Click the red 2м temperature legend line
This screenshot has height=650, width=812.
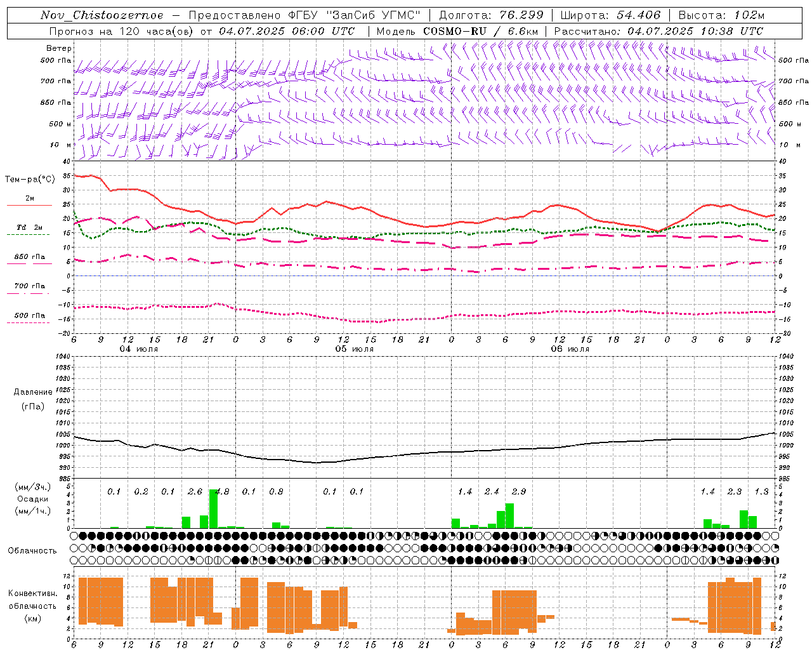tap(29, 205)
